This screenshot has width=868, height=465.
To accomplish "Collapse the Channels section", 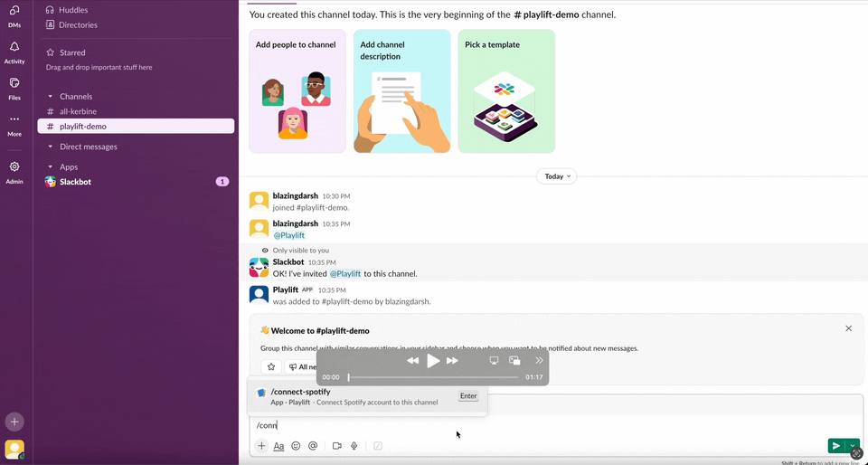I will pyautogui.click(x=51, y=96).
